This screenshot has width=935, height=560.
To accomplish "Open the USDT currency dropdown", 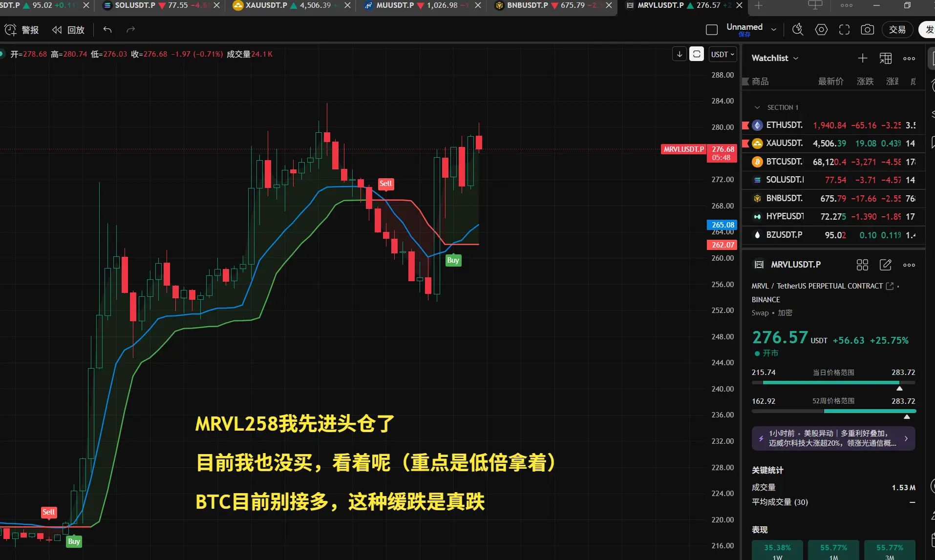I will pos(722,54).
